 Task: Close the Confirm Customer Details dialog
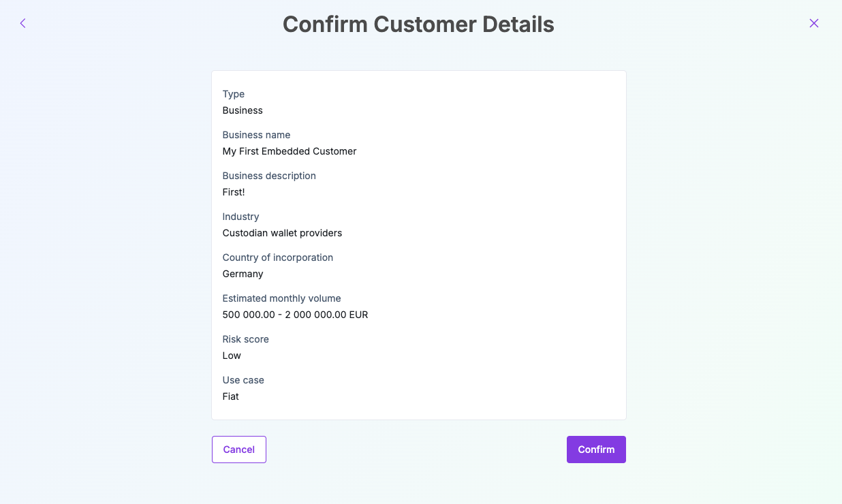coord(813,23)
